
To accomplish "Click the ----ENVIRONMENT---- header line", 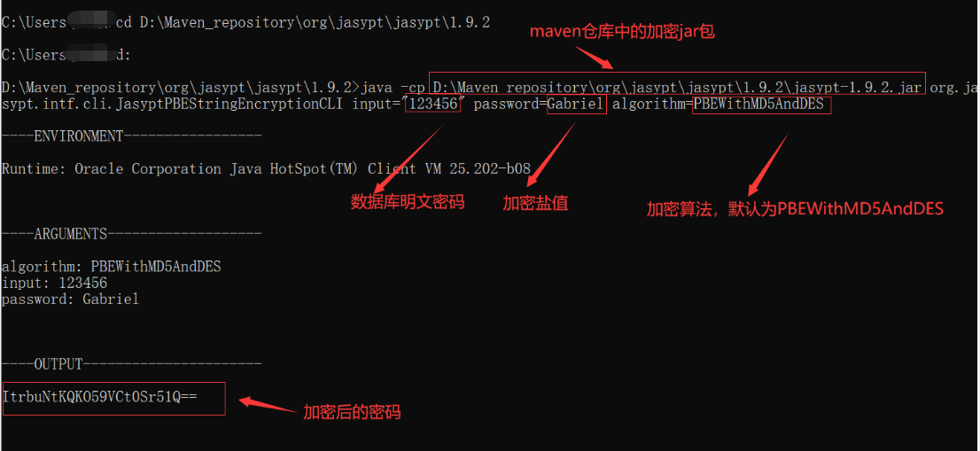I will pos(132,136).
